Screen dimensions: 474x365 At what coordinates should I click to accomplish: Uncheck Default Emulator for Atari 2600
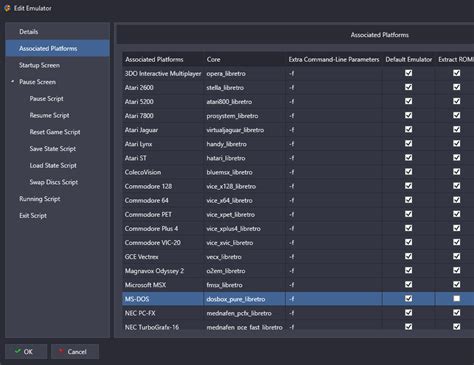click(408, 87)
